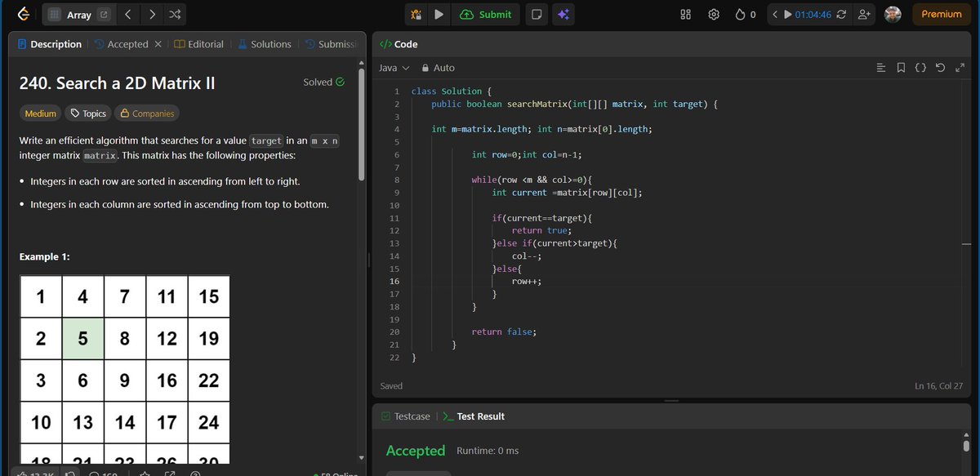
Task: Click the inline code 'target' in description
Action: pyautogui.click(x=265, y=141)
